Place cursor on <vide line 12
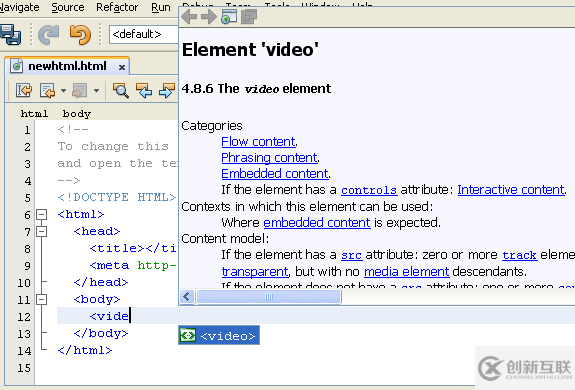Image resolution: width=575 pixels, height=390 pixels. 109,316
